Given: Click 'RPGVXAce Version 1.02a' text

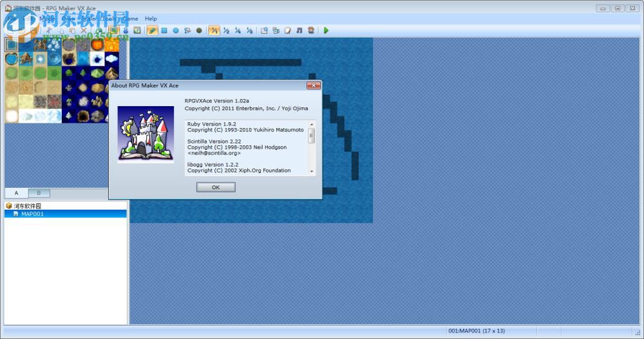Looking at the screenshot, I should tap(216, 100).
